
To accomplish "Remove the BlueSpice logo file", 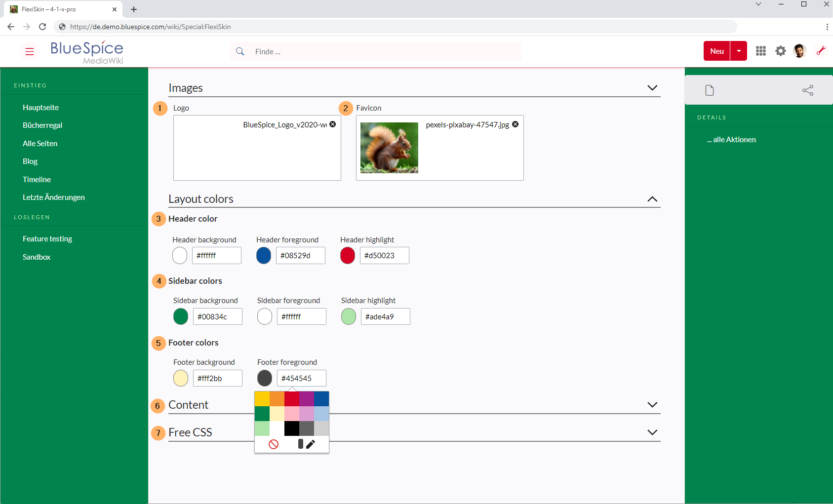I will coord(333,124).
